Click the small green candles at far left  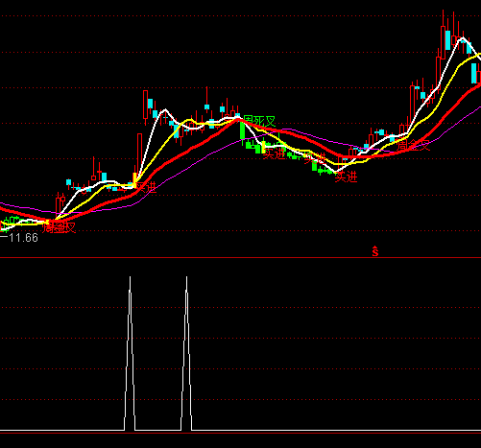(12, 221)
